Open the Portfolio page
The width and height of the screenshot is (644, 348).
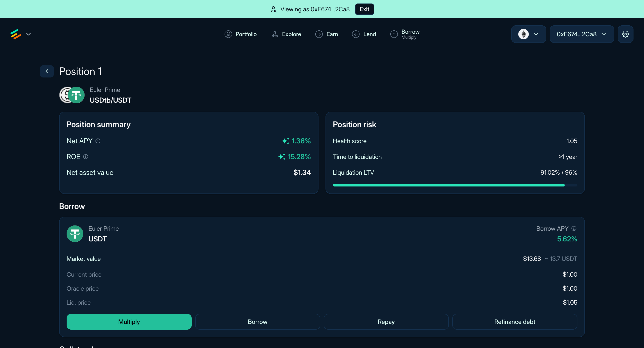[241, 34]
